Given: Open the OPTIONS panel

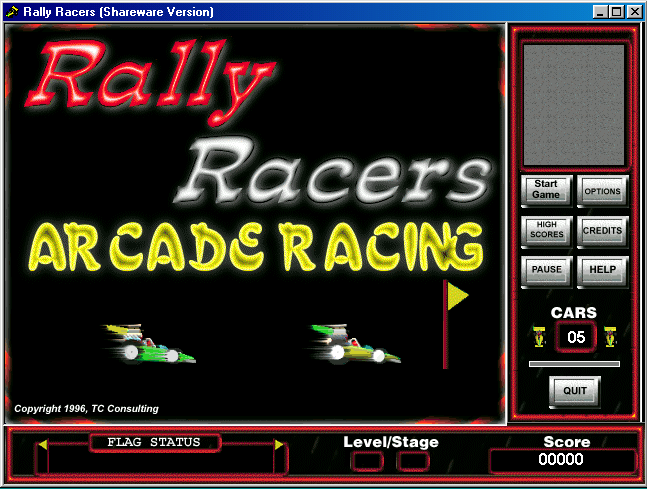Looking at the screenshot, I should [x=602, y=190].
